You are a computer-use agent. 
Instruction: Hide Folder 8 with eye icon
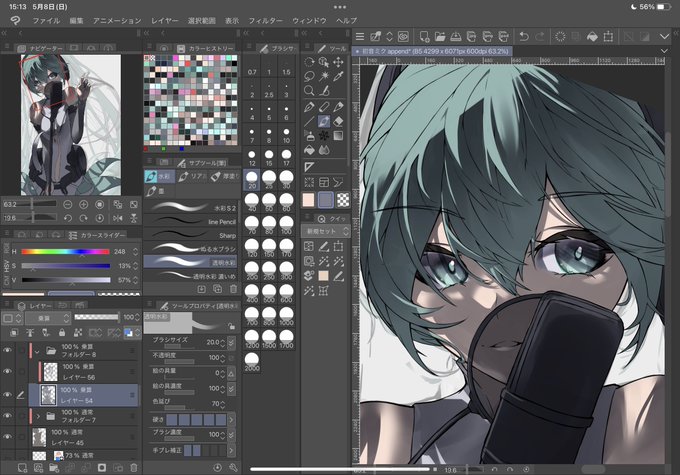click(x=7, y=350)
